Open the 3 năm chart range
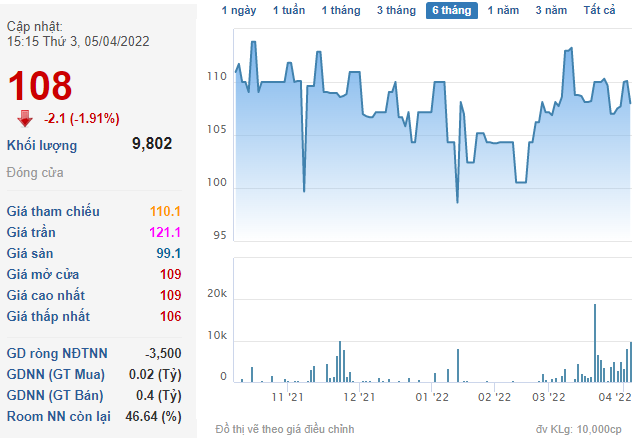This screenshot has height=438, width=639. pyautogui.click(x=551, y=10)
